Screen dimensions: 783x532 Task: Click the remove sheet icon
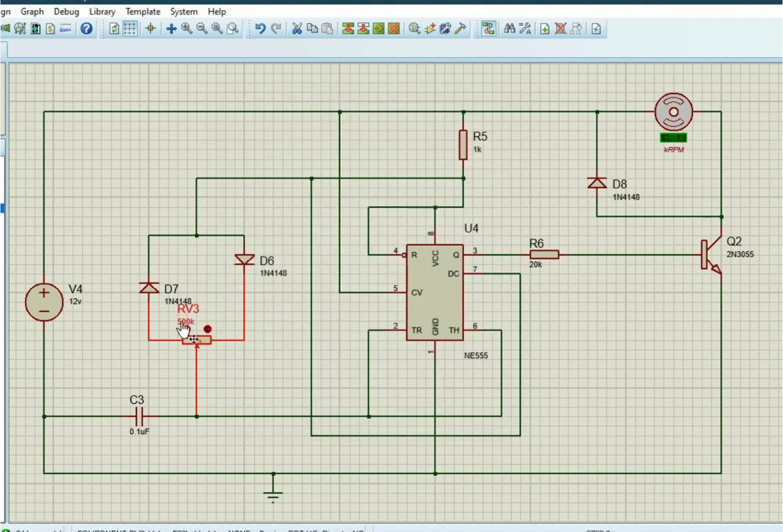pos(560,29)
